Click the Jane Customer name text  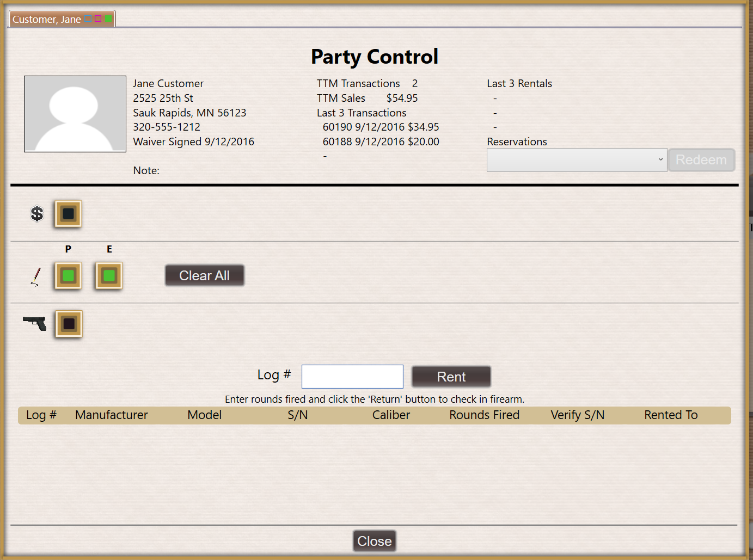[168, 83]
